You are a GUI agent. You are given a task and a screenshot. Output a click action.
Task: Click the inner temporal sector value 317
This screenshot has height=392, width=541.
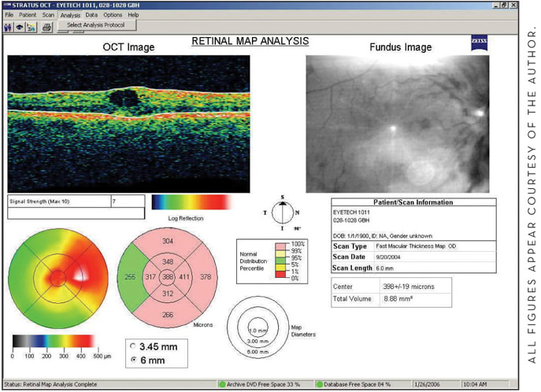click(x=150, y=277)
